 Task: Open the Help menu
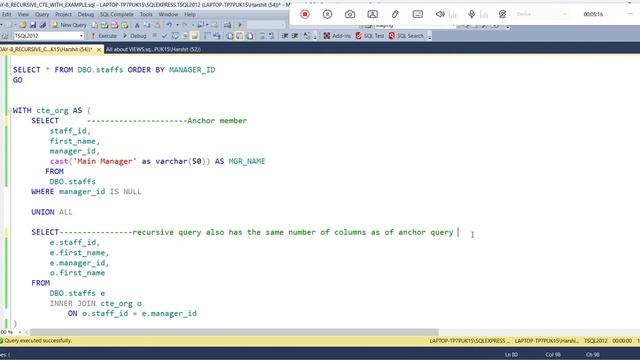click(190, 14)
